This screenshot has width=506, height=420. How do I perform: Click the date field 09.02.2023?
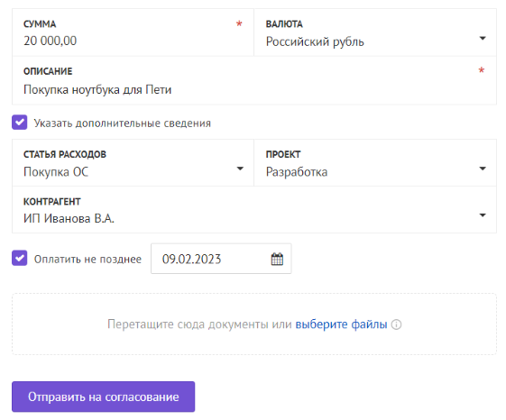(x=221, y=259)
